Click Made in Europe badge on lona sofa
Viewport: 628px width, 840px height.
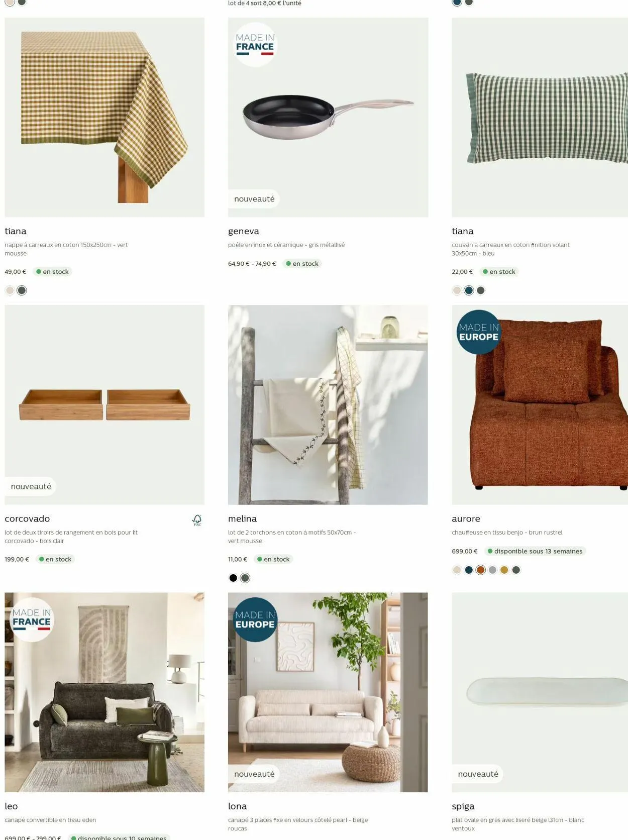pos(255,619)
